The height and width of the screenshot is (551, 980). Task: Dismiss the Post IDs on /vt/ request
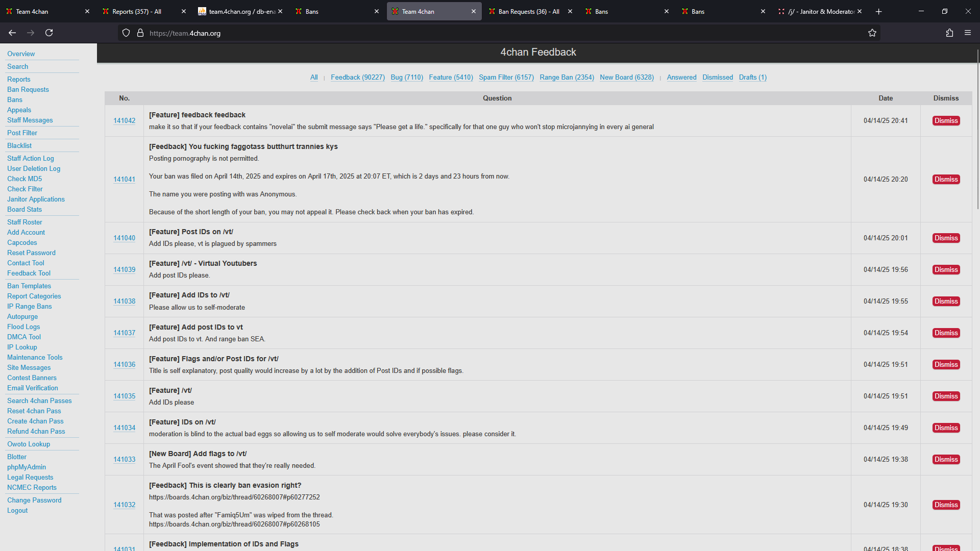(x=946, y=238)
